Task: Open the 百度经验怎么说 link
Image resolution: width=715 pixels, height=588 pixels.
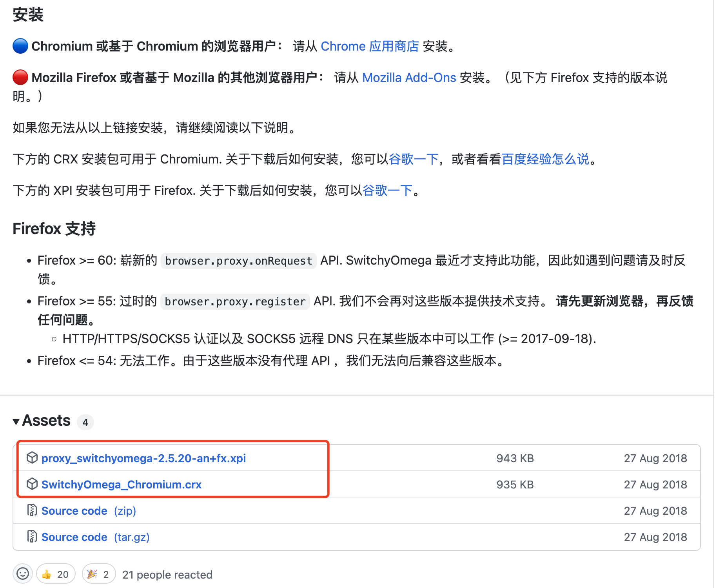Action: click(545, 159)
